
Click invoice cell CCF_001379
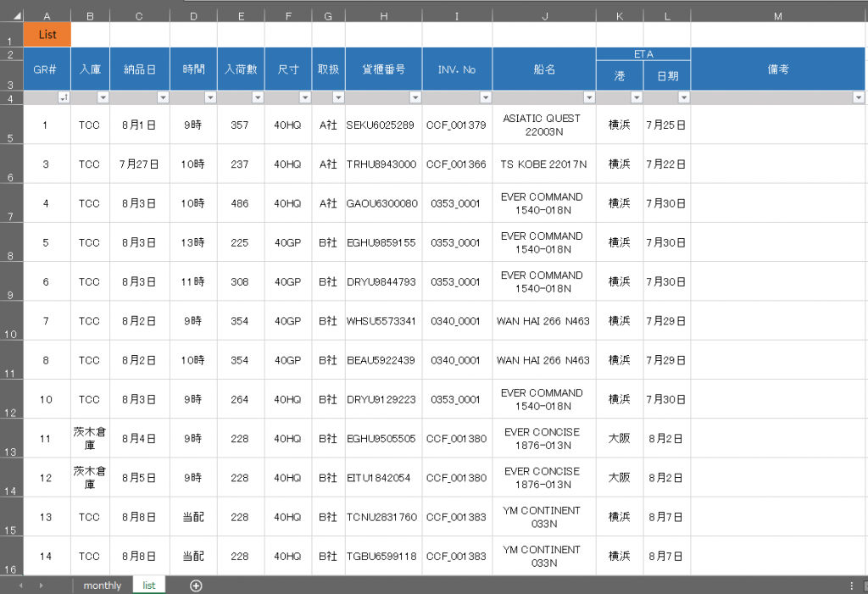(456, 125)
